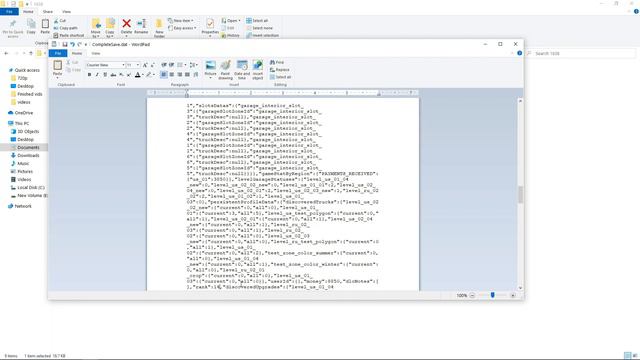Undo the last change in WordPad
640x360 pixels.
tap(72, 44)
